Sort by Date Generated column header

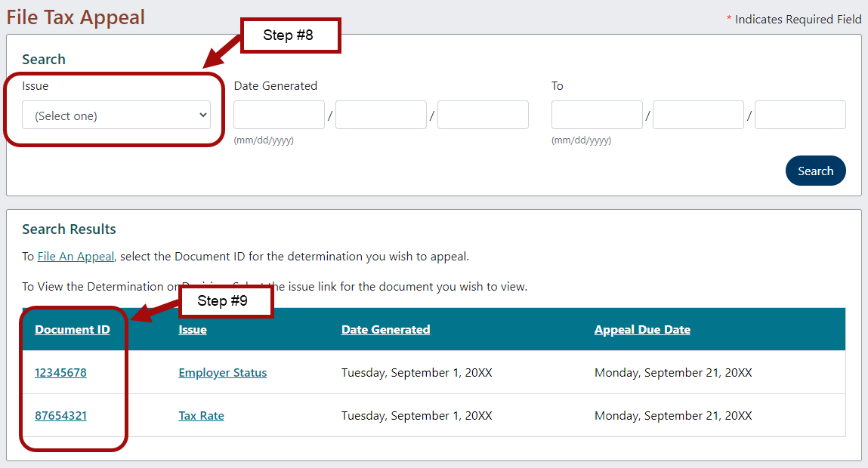[x=385, y=329]
